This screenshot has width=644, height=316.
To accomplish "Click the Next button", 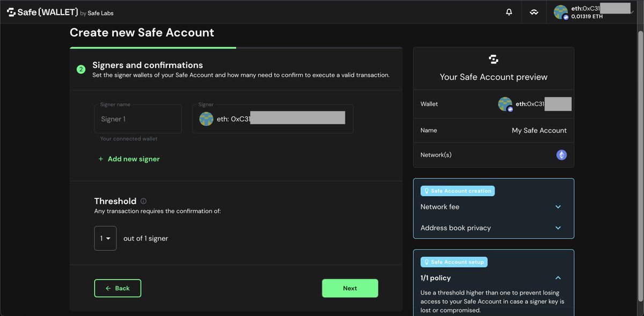I will pyautogui.click(x=350, y=288).
